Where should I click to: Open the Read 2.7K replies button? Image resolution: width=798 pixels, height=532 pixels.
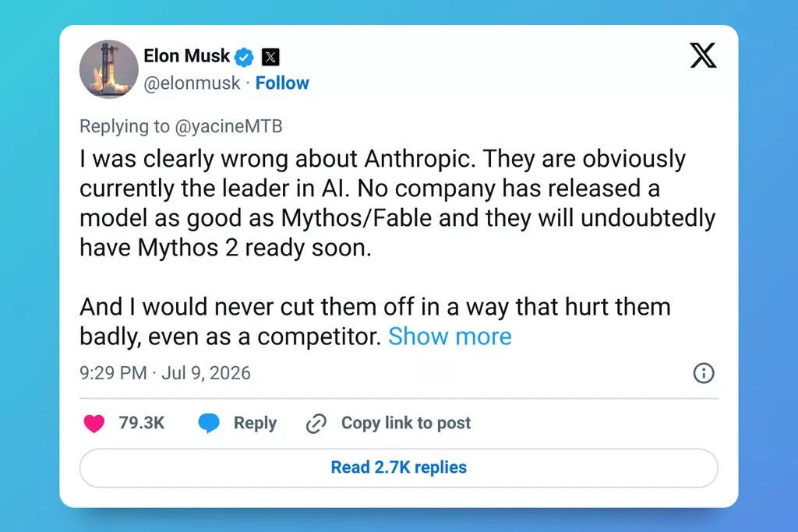pos(399,467)
